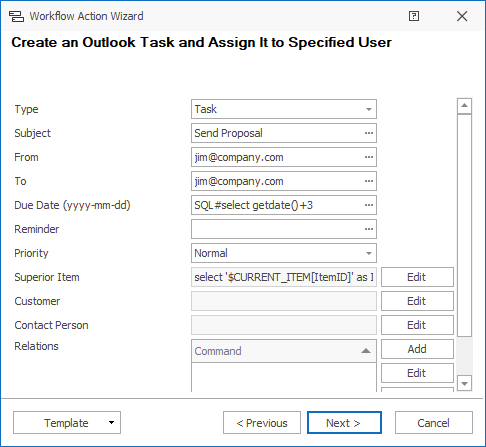Open ellipsis editor for To field

(x=369, y=181)
